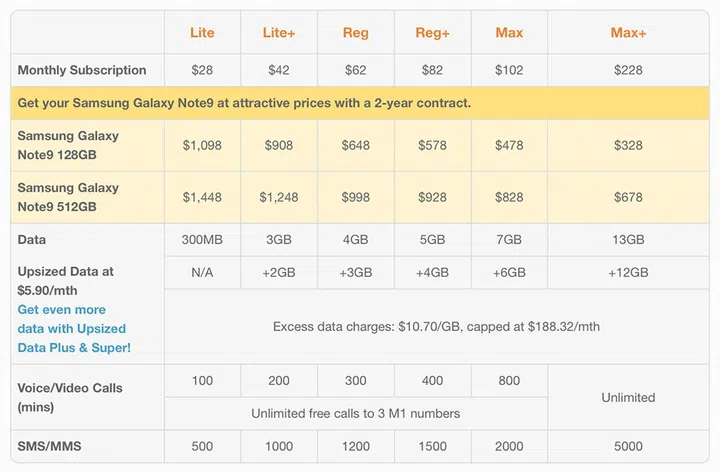This screenshot has width=720, height=472.
Task: Click the $228 Max+ monthly subscription cell
Action: pyautogui.click(x=628, y=70)
